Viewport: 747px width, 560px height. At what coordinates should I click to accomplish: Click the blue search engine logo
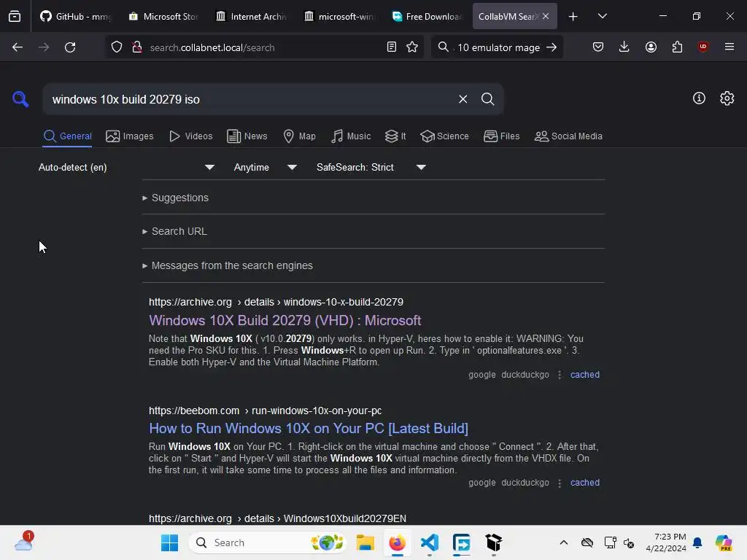(20, 99)
